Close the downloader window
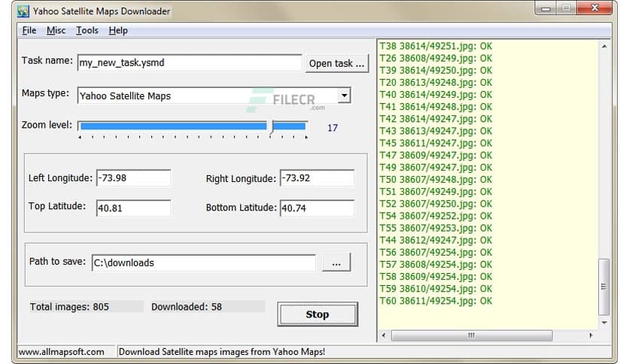This screenshot has height=364, width=629. pos(594,8)
